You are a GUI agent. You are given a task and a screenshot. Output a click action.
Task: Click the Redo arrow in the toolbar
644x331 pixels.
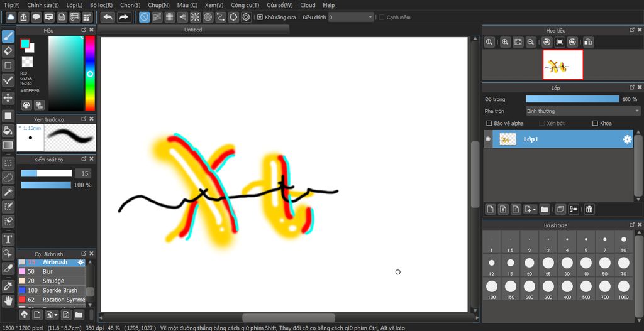[123, 17]
